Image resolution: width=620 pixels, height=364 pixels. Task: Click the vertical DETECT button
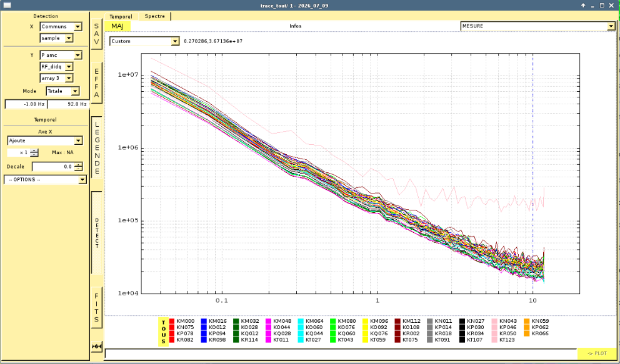pos(96,233)
